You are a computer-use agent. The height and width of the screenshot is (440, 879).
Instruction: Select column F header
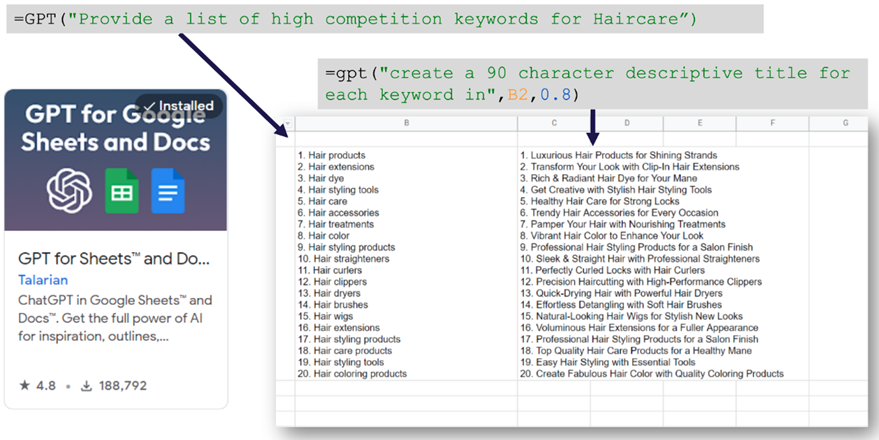coord(772,123)
